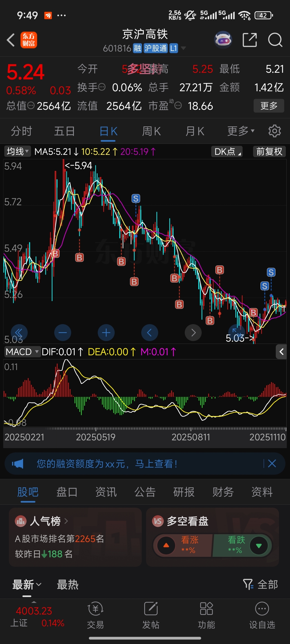Tap the megaphone announcement icon
The height and width of the screenshot is (644, 290).
(18, 463)
